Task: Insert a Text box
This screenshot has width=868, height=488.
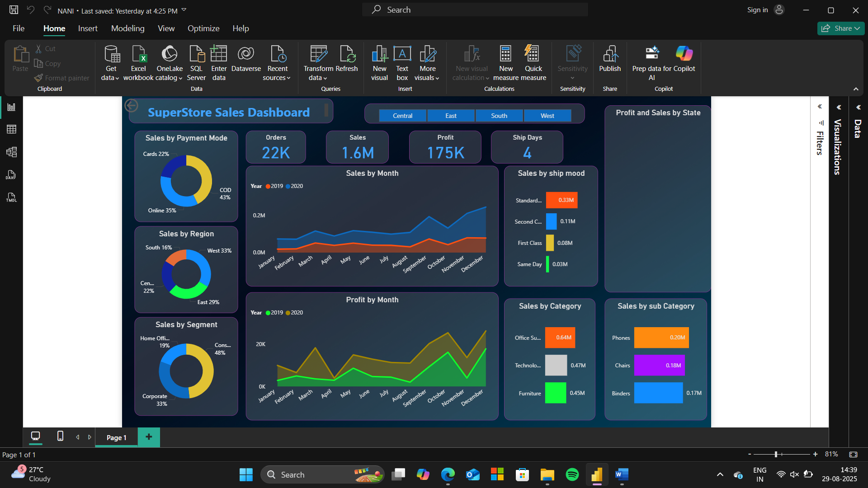Action: (x=402, y=63)
